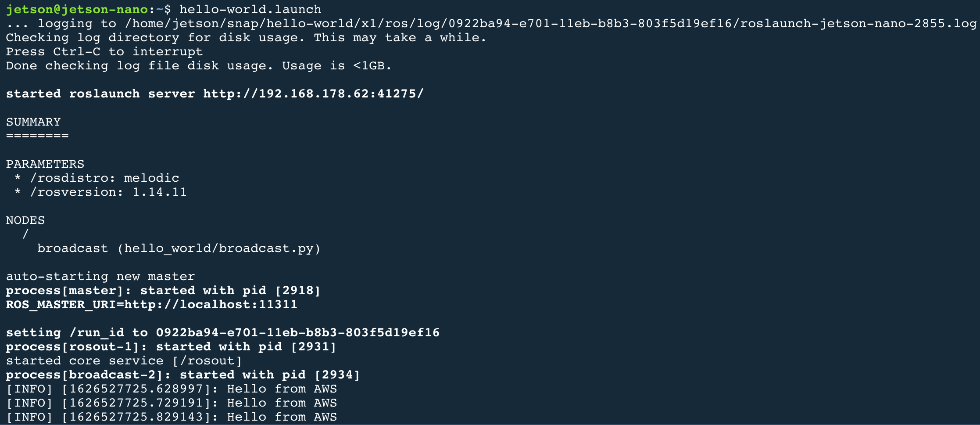The image size is (980, 425).
Task: Click the hello-world.launch command text
Action: click(x=250, y=9)
